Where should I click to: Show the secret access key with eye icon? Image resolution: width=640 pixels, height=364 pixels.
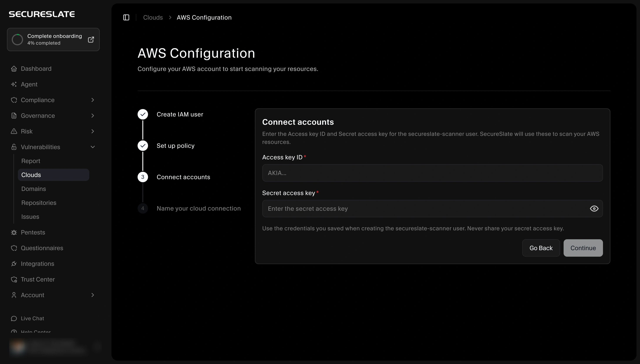click(x=594, y=209)
